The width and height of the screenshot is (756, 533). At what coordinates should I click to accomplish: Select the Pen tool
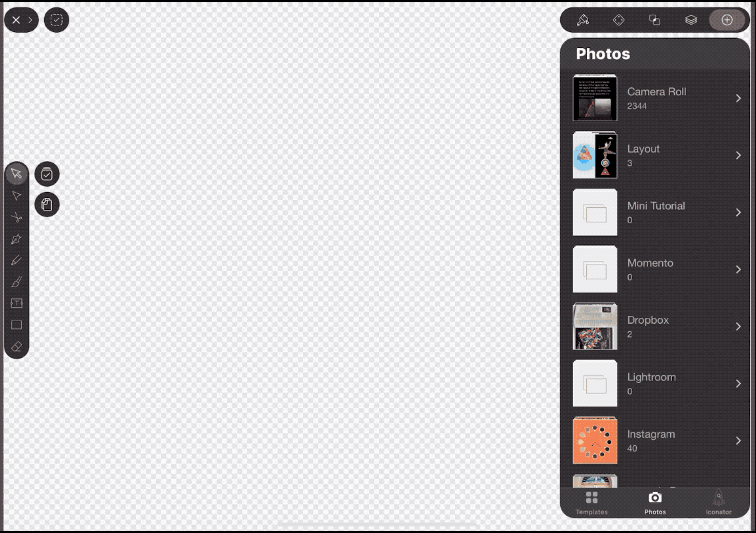[x=17, y=239]
